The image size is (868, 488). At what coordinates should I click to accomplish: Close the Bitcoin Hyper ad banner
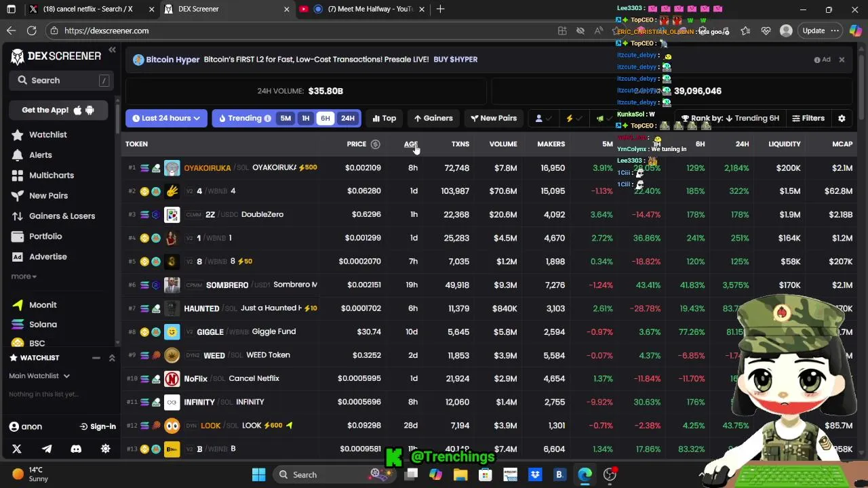(842, 60)
